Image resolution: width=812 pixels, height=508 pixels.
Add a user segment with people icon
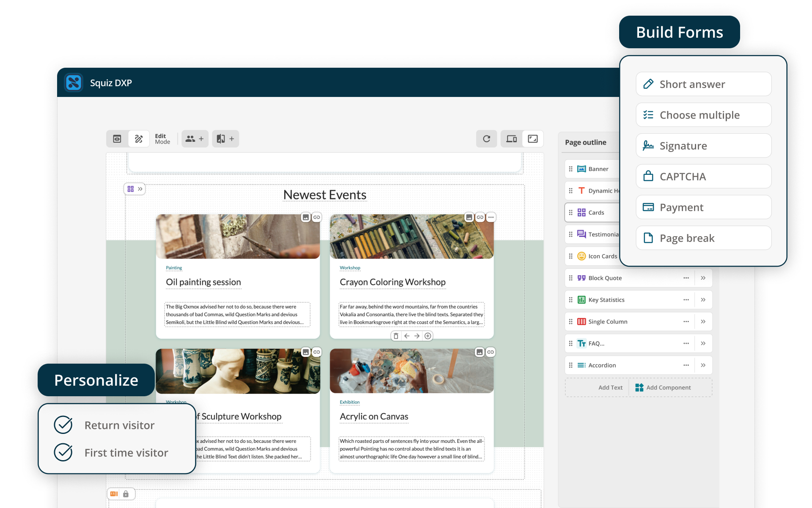(195, 139)
